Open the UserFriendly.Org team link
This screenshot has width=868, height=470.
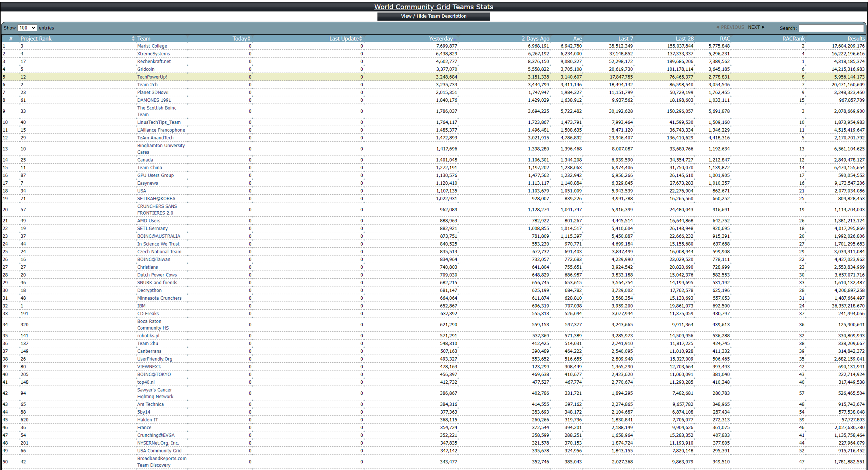click(x=155, y=359)
